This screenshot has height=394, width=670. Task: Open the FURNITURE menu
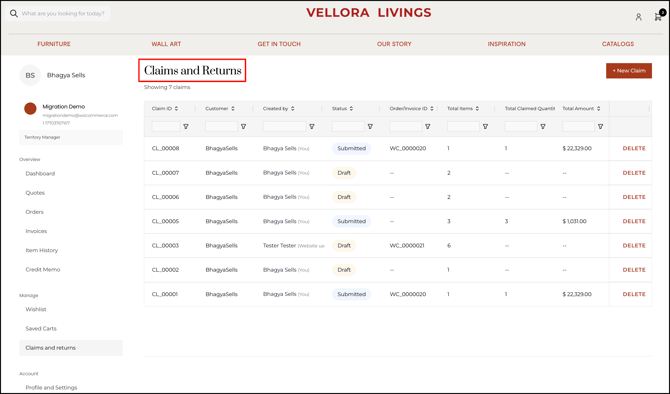tap(54, 44)
